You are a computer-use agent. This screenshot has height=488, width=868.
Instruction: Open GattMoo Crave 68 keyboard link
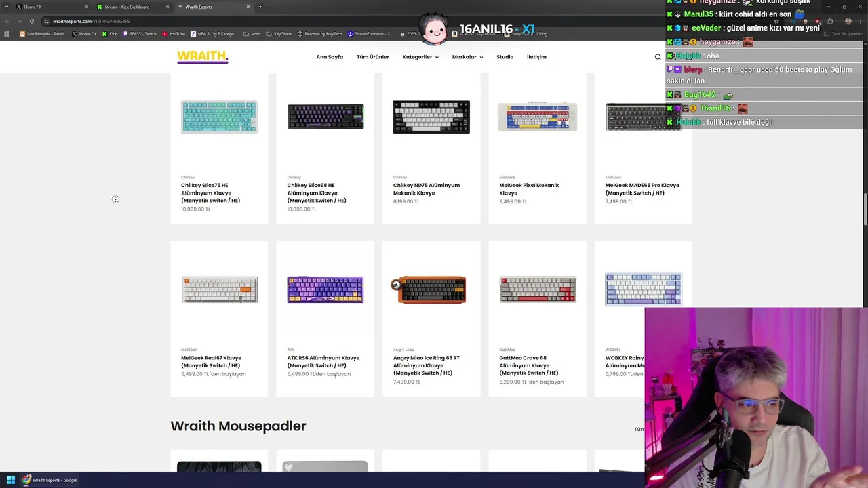(x=529, y=365)
